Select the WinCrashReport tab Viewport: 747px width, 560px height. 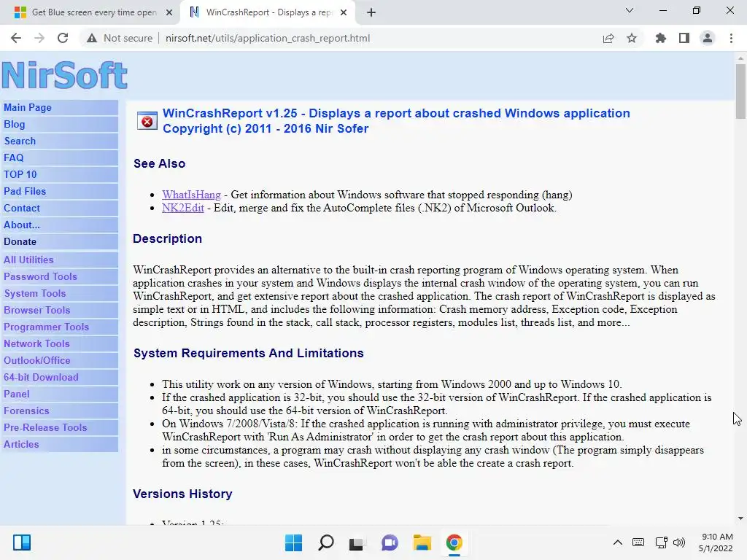pyautogui.click(x=267, y=13)
